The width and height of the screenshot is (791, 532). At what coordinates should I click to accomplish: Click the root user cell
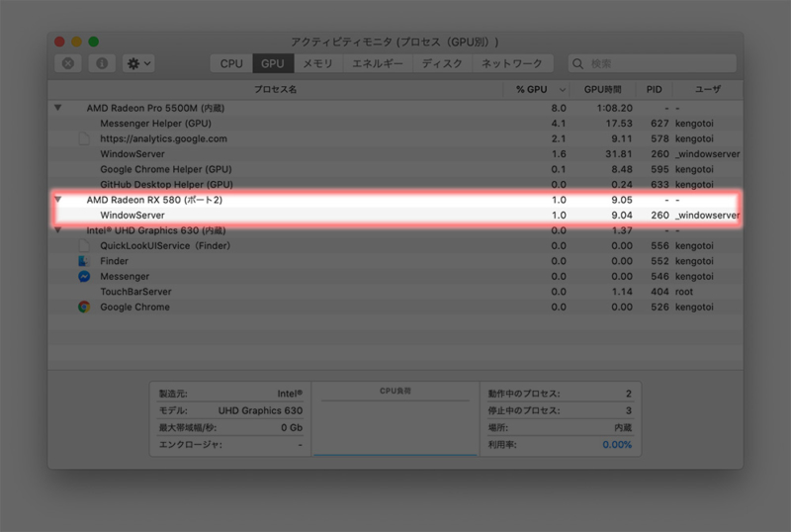(x=684, y=292)
